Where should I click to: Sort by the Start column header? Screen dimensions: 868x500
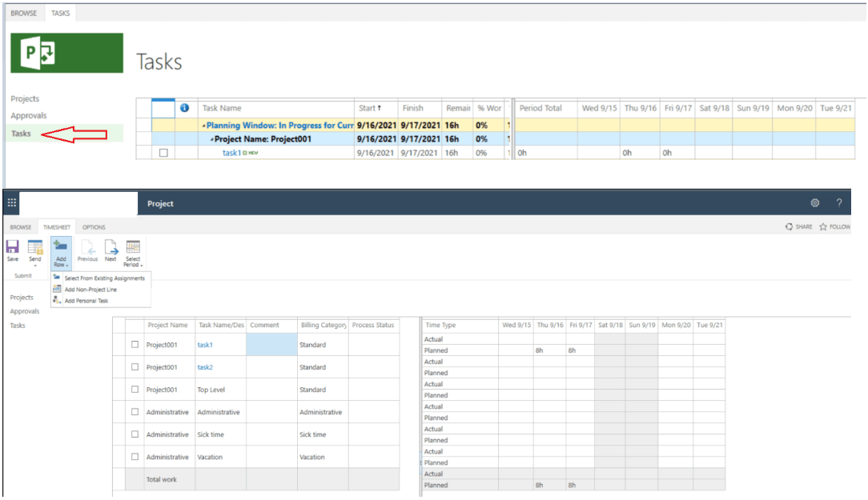tap(370, 108)
